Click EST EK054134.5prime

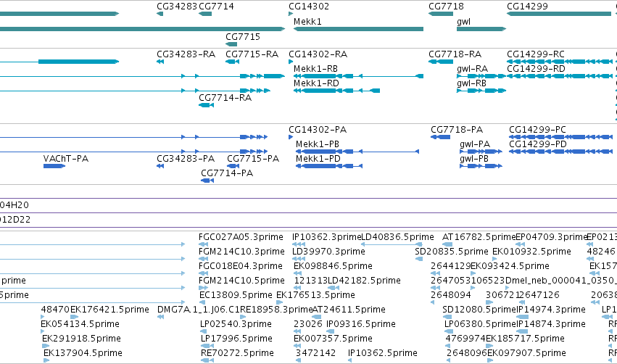(x=80, y=325)
